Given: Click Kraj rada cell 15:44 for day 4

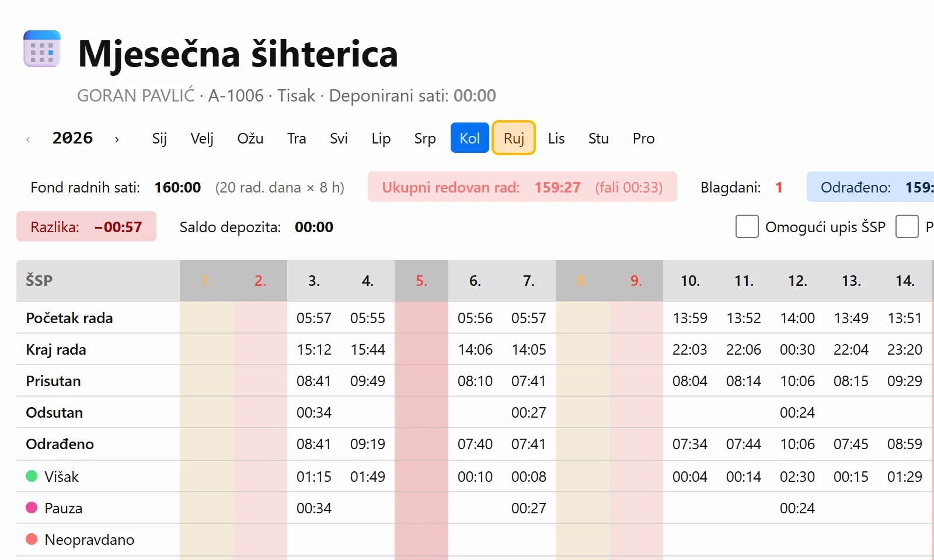Looking at the screenshot, I should [x=368, y=349].
